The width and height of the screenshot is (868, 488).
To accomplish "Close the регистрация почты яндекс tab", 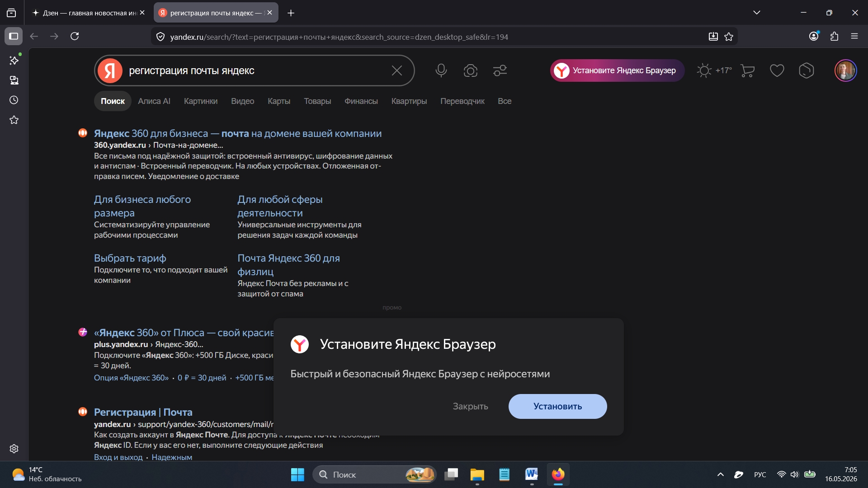I will [x=270, y=13].
